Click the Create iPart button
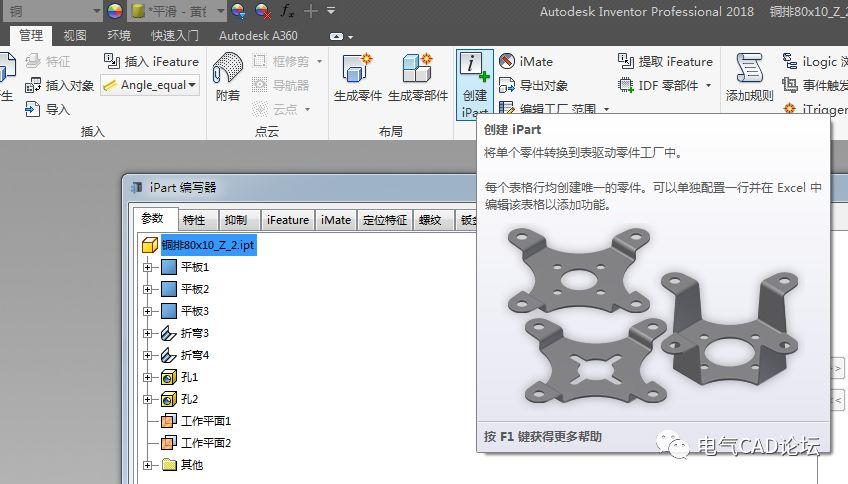The width and height of the screenshot is (848, 484). 474,84
